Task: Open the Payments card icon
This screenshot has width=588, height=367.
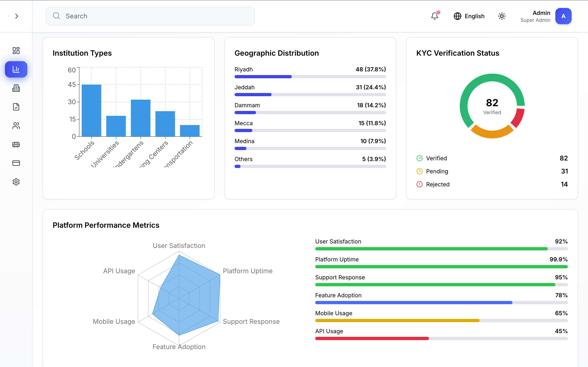Action: (16, 163)
